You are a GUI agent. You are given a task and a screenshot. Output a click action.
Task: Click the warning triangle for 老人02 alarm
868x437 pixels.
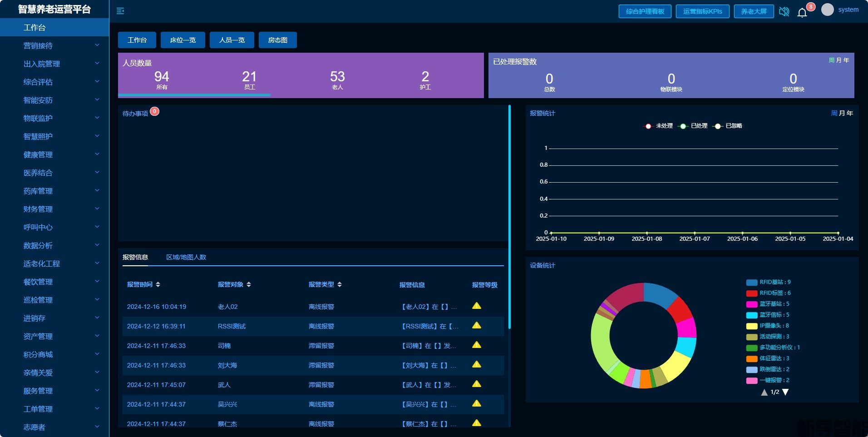point(477,306)
